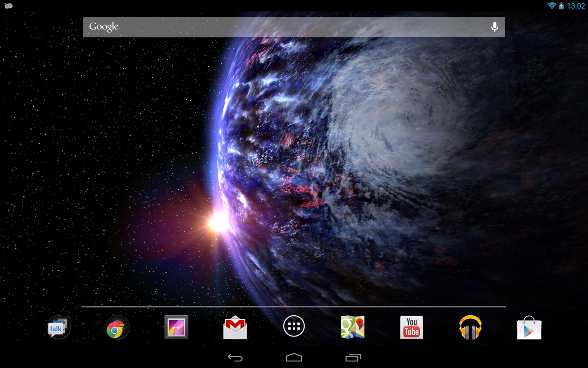Tap the 13:02 clock in status bar
The image size is (588, 368).
(576, 6)
